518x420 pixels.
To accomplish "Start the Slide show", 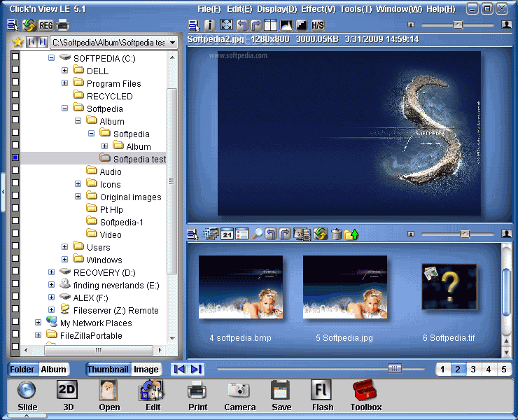I will (27, 395).
